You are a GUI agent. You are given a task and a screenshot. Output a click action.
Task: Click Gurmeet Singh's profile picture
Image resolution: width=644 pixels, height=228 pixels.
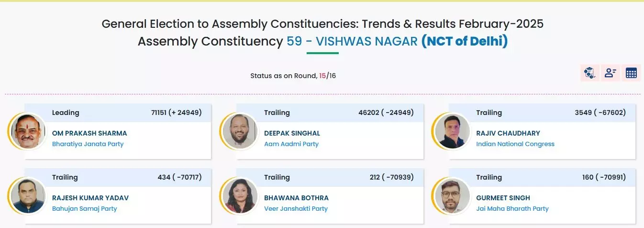coord(451,196)
